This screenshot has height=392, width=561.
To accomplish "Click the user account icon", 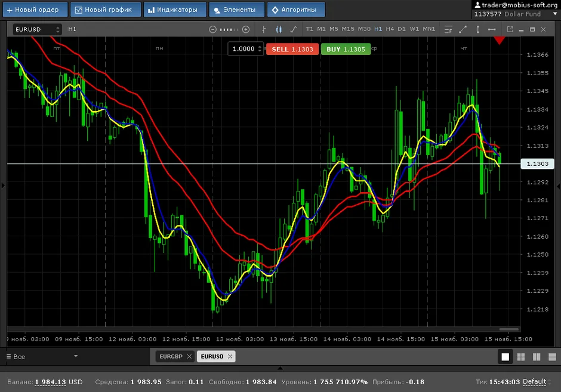I will pyautogui.click(x=477, y=5).
